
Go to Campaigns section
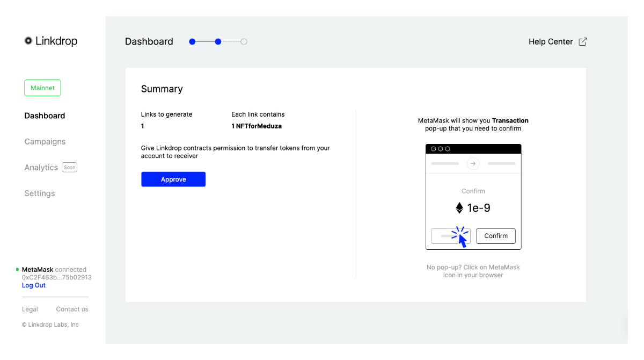[45, 141]
